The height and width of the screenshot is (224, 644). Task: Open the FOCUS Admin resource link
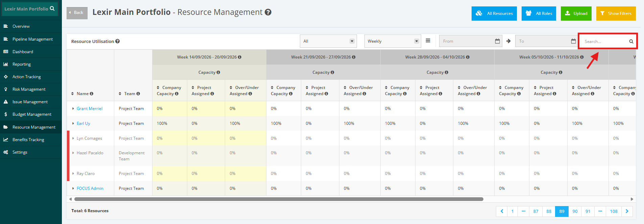90,188
